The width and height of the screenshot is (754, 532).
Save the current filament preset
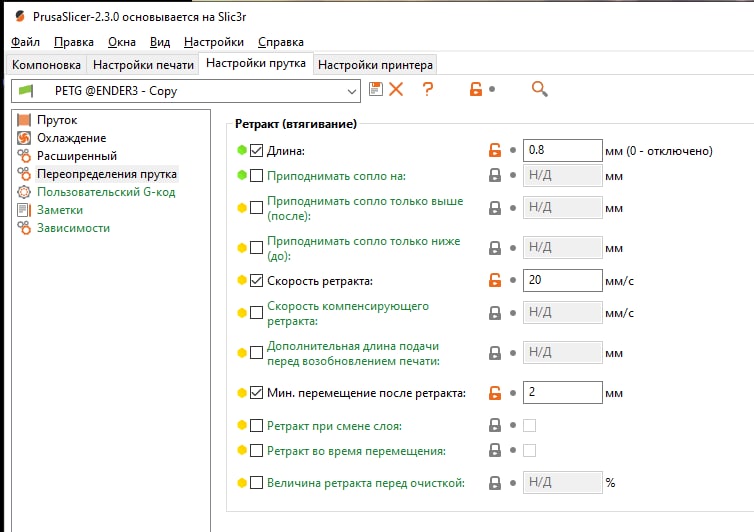(x=376, y=89)
